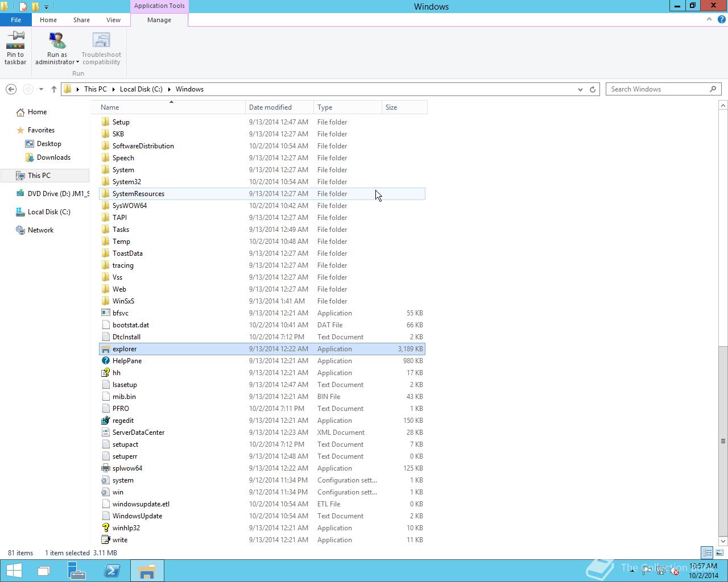Select System32 folder row
This screenshot has height=582, width=728.
point(262,182)
